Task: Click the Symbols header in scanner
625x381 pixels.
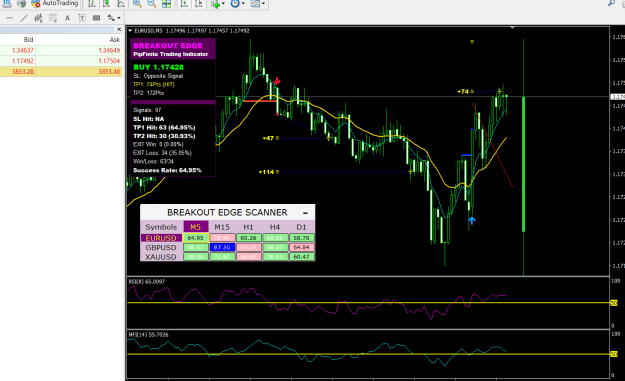Action: 161,227
